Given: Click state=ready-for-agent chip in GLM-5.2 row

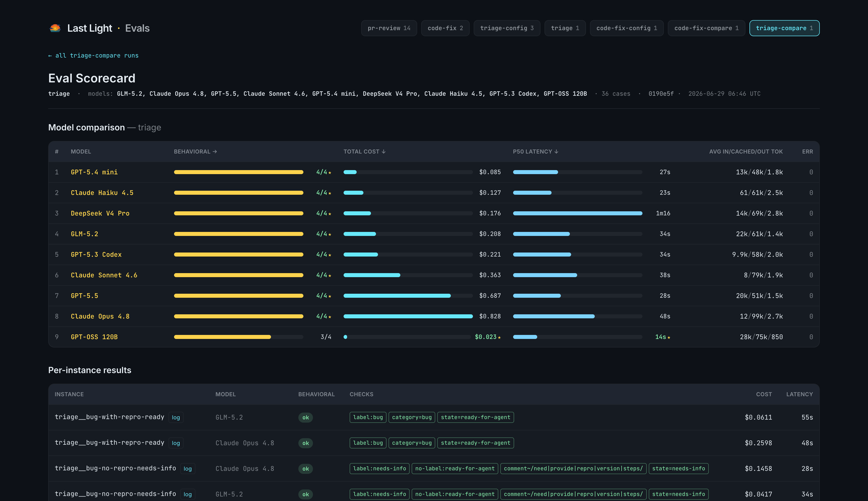Looking at the screenshot, I should (475, 417).
